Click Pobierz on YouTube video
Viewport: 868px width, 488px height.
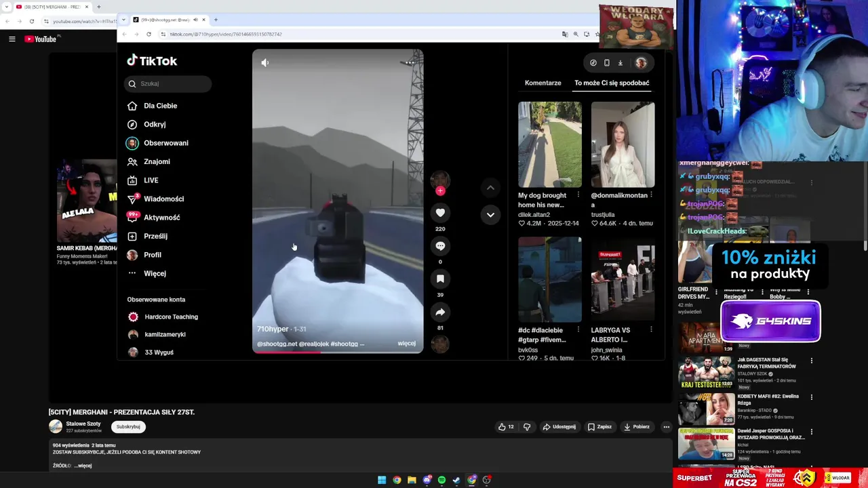(637, 427)
